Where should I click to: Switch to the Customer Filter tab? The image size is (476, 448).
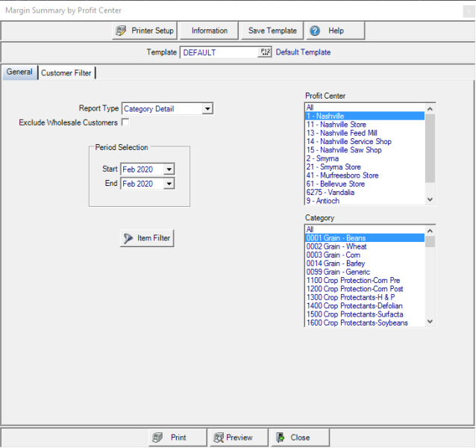[66, 73]
